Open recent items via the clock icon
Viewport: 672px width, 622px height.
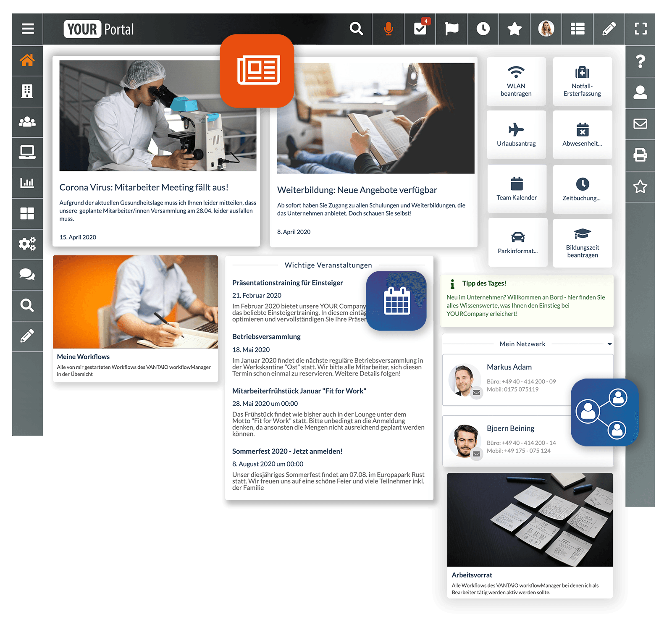[483, 29]
